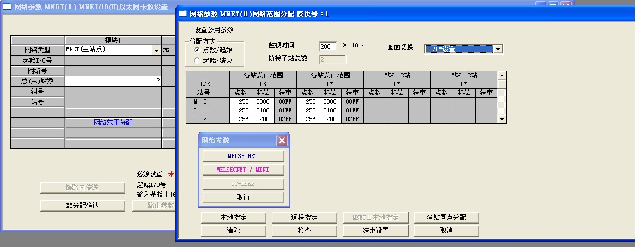Click the 结束设置 button
Screen dimensions: 644x247
point(375,231)
